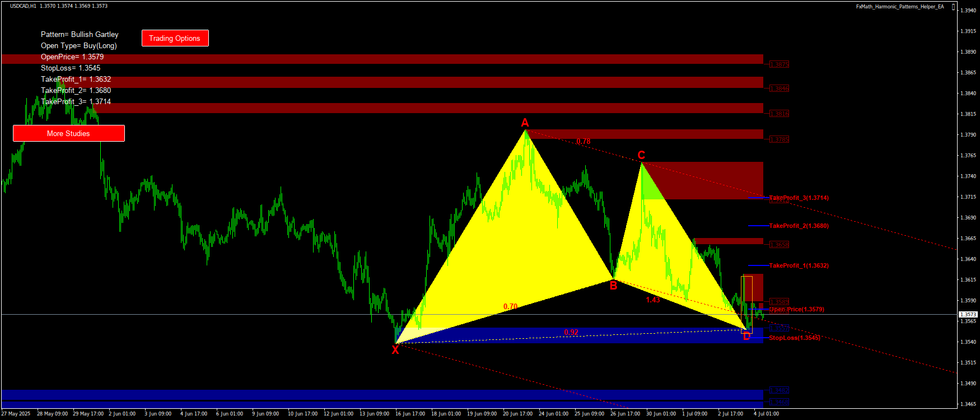Select the red A point marker

[525, 123]
